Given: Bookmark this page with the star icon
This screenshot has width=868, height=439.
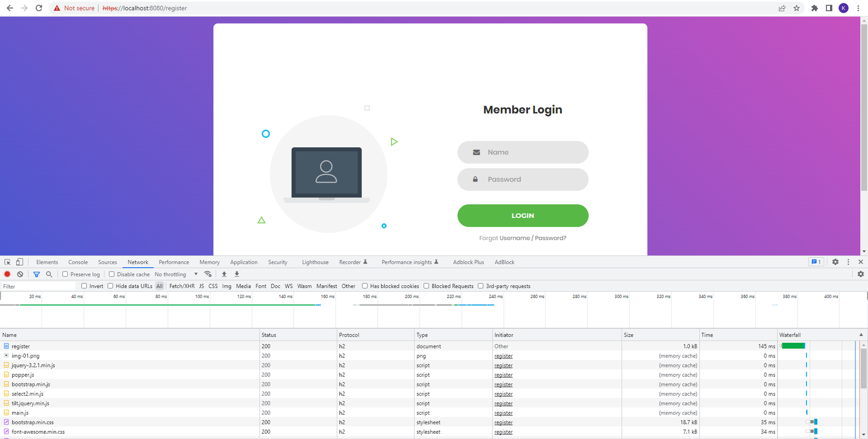Looking at the screenshot, I should click(x=796, y=8).
